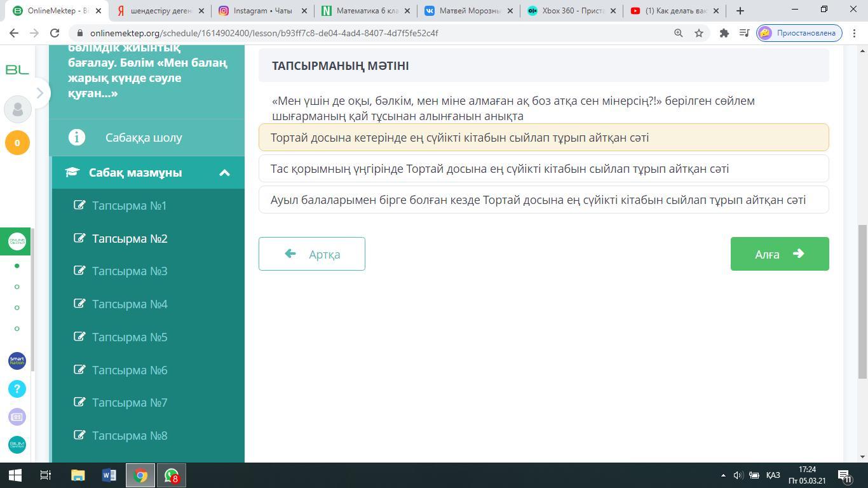The image size is (868, 488).
Task: Click the info icon beside Сабаққа шолу
Action: pos(77,137)
